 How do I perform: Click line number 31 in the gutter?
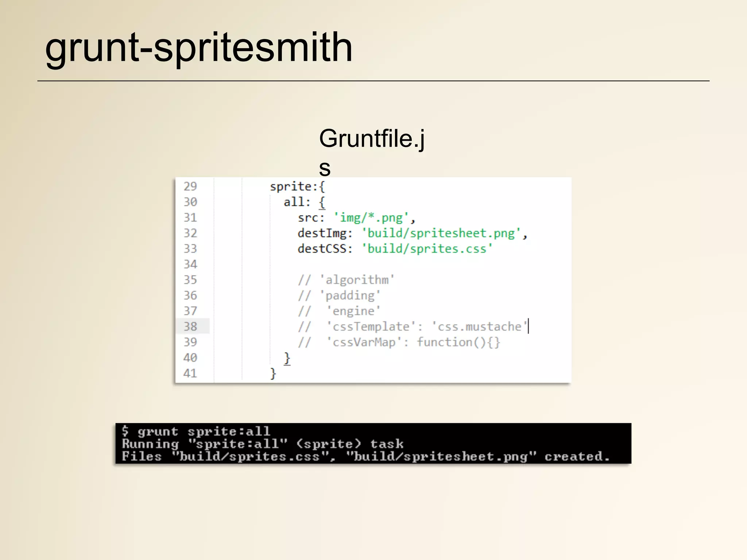[x=190, y=218]
